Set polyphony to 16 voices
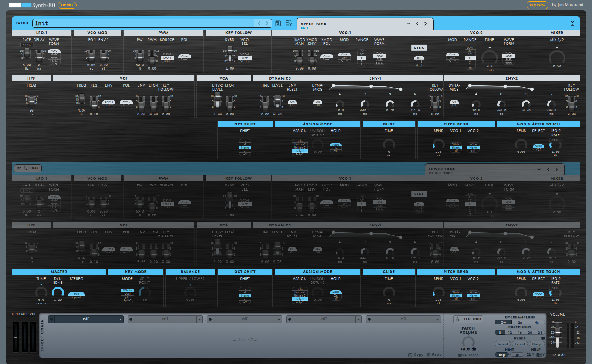Image resolution: width=592 pixels, height=364 pixels. tap(520, 333)
